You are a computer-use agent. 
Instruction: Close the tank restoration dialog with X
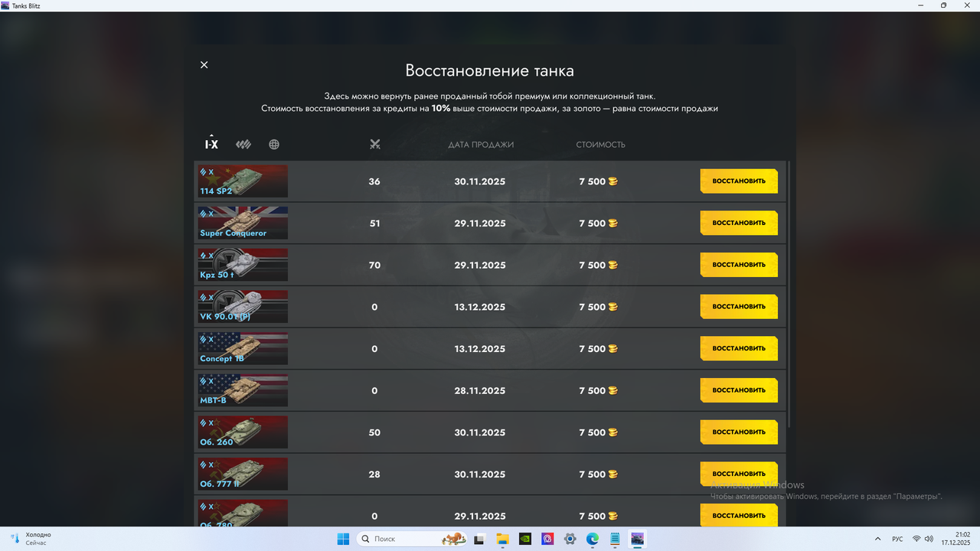(x=204, y=65)
